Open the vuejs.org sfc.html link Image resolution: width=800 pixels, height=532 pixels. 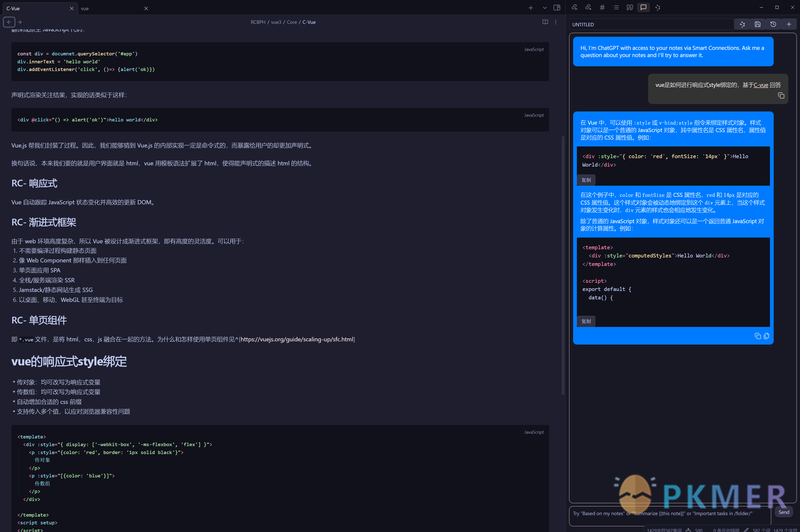[297, 339]
